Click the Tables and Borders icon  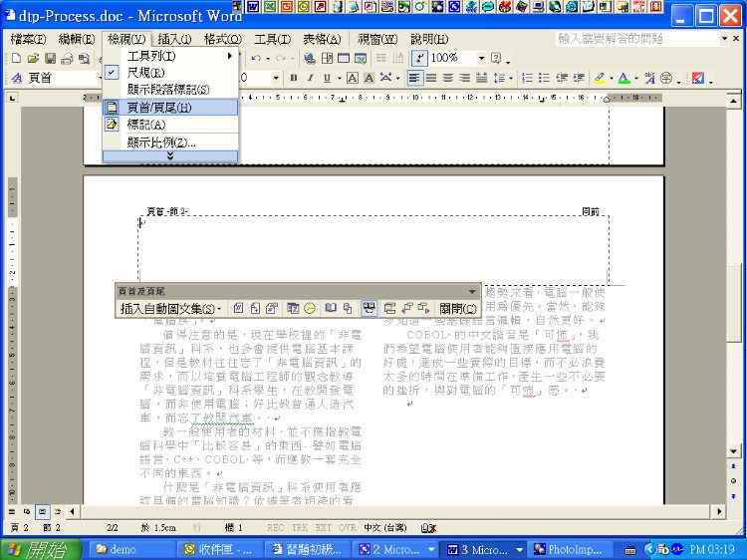tap(327, 58)
